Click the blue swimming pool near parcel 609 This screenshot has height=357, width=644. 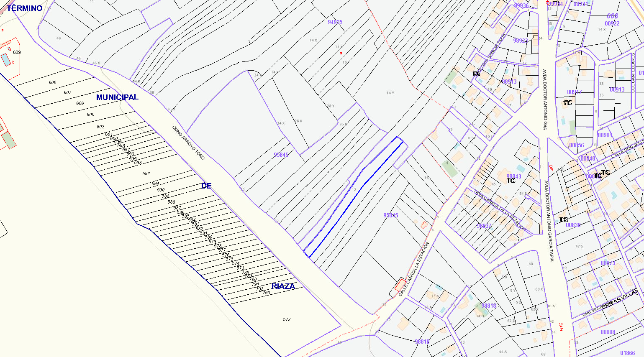pos(6,60)
